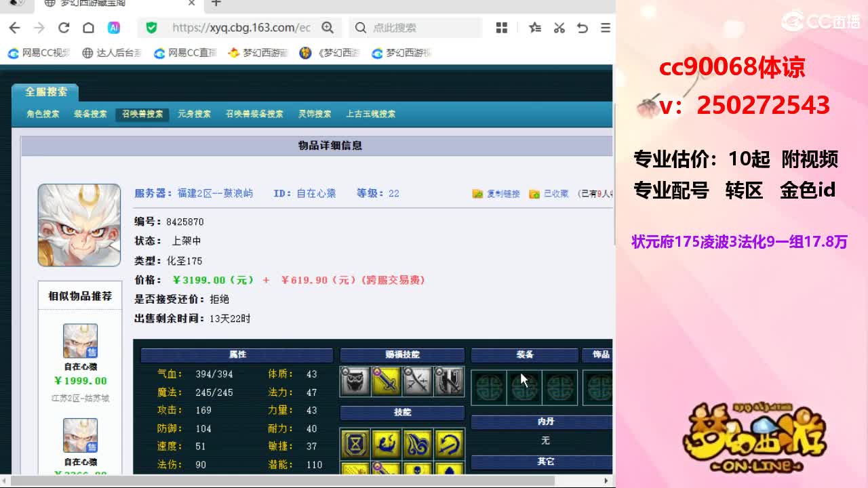Switch to 召唤兽装备搜索
The width and height of the screenshot is (868, 488).
(254, 114)
